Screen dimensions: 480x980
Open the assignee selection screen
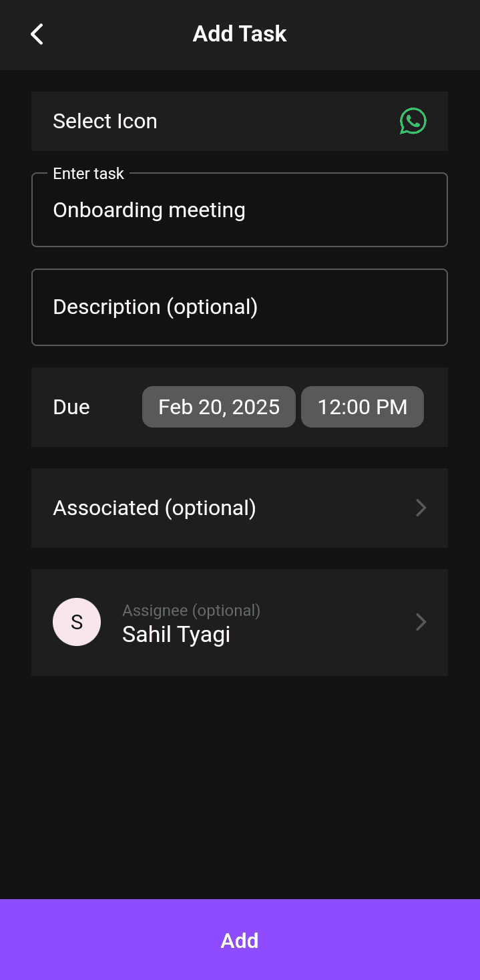click(239, 622)
